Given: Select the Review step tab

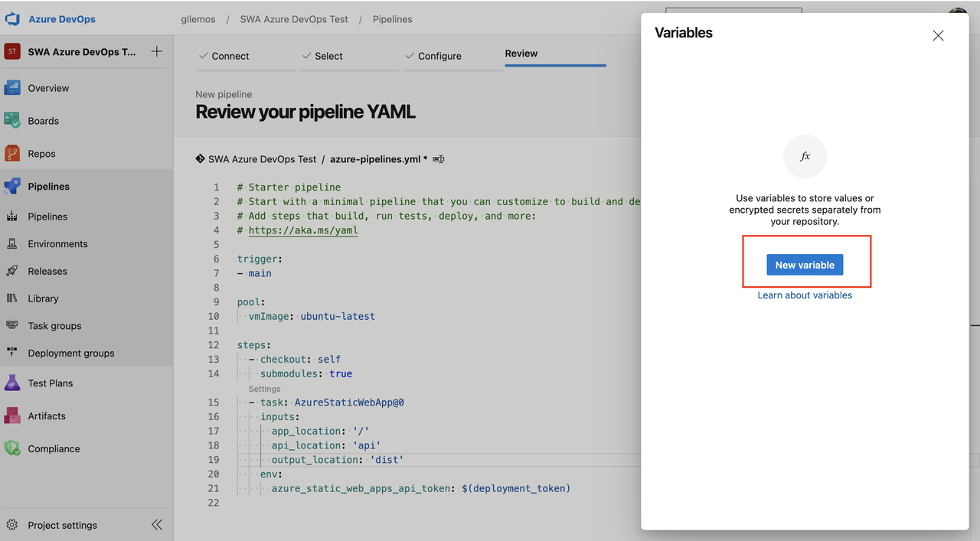Looking at the screenshot, I should [521, 54].
